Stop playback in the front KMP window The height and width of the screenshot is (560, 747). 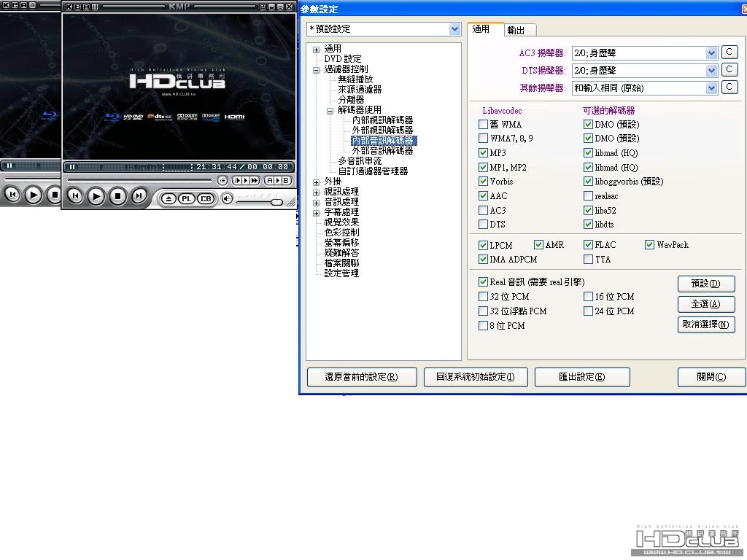[117, 195]
